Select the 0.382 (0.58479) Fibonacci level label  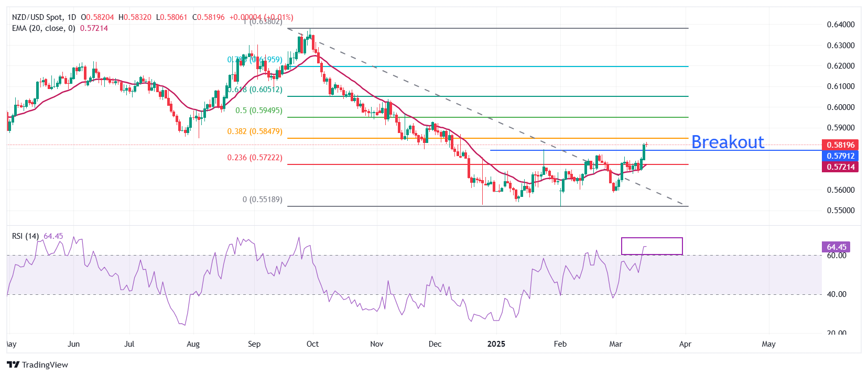[x=255, y=131]
